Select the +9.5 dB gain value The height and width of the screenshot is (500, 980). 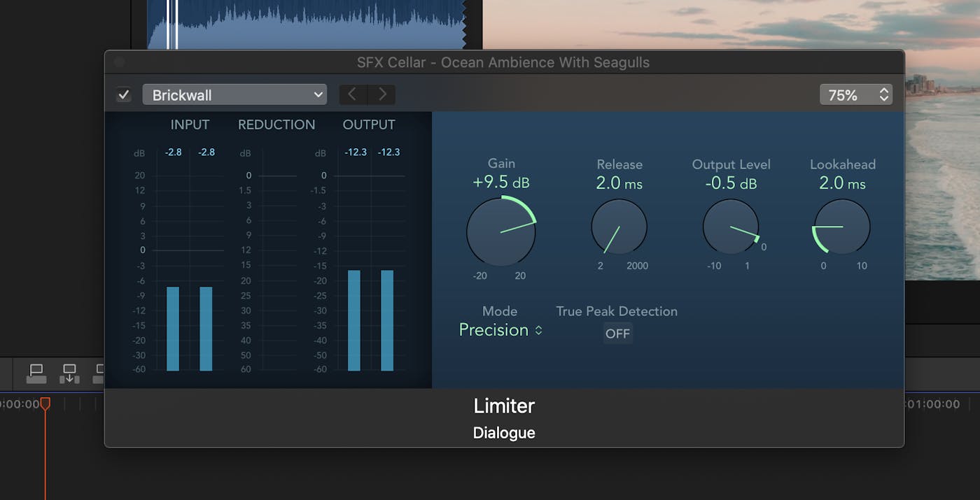[501, 183]
